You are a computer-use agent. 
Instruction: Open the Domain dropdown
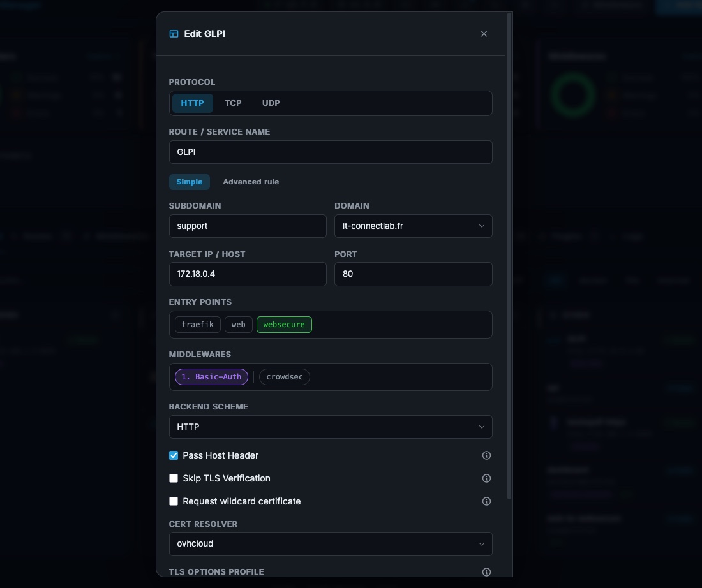(x=414, y=226)
